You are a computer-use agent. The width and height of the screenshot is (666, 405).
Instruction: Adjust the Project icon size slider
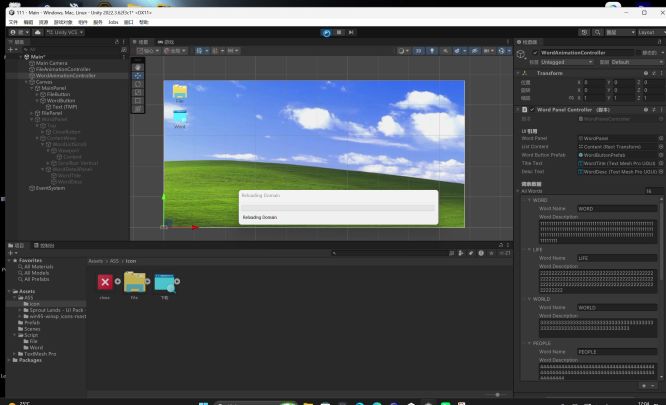[497, 395]
